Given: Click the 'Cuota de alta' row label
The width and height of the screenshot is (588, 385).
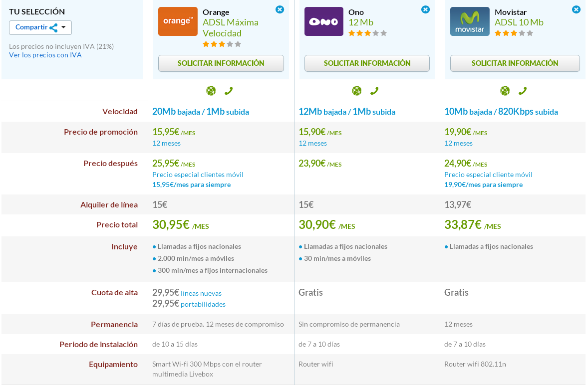Looking at the screenshot, I should click(114, 293).
